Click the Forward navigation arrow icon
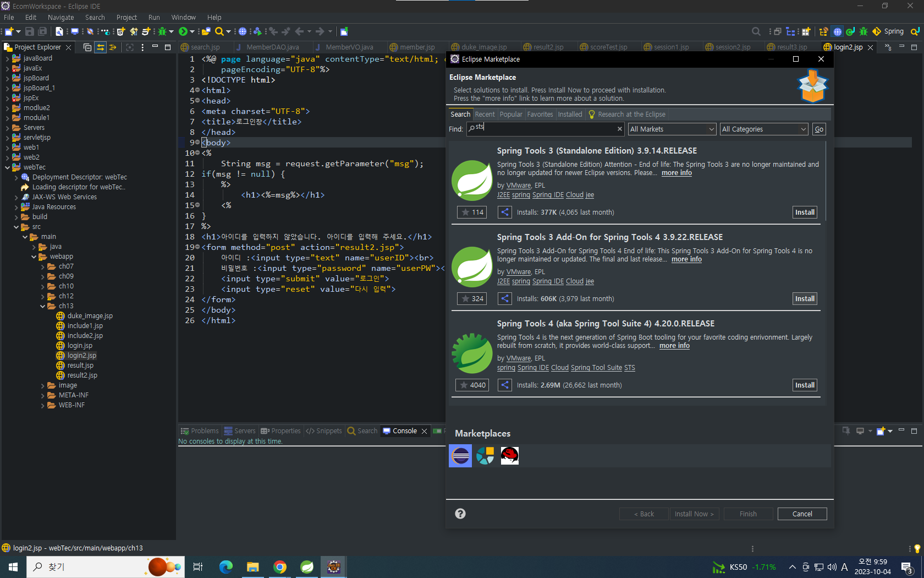 click(320, 31)
